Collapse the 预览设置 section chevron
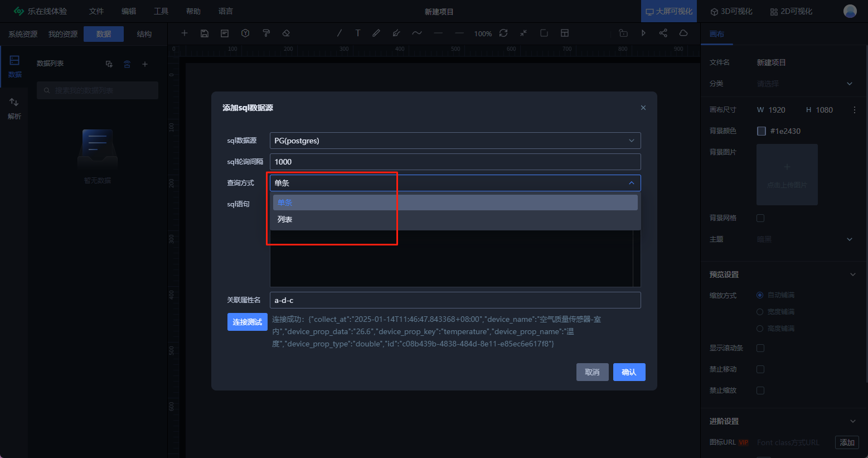Viewport: 868px width, 458px height. coord(853,274)
